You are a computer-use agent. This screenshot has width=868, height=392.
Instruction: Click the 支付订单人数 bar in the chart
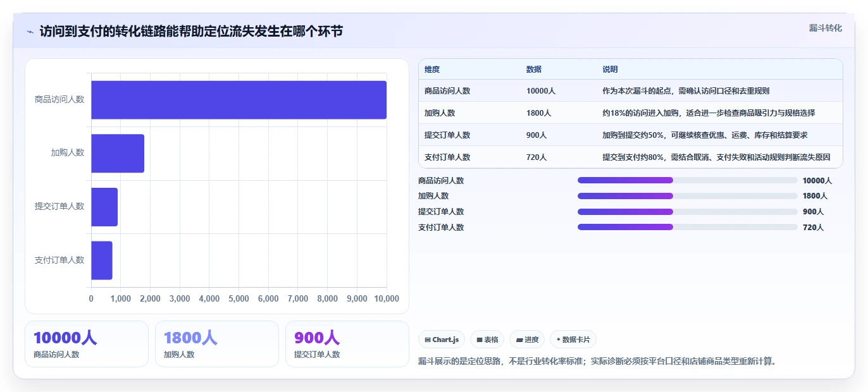[x=102, y=260]
